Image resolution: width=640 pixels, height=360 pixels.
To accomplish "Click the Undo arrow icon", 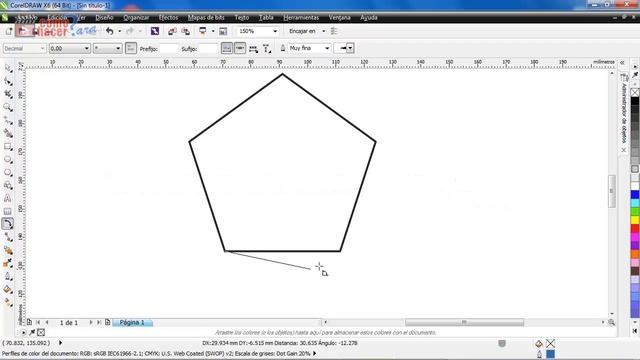I will 109,31.
